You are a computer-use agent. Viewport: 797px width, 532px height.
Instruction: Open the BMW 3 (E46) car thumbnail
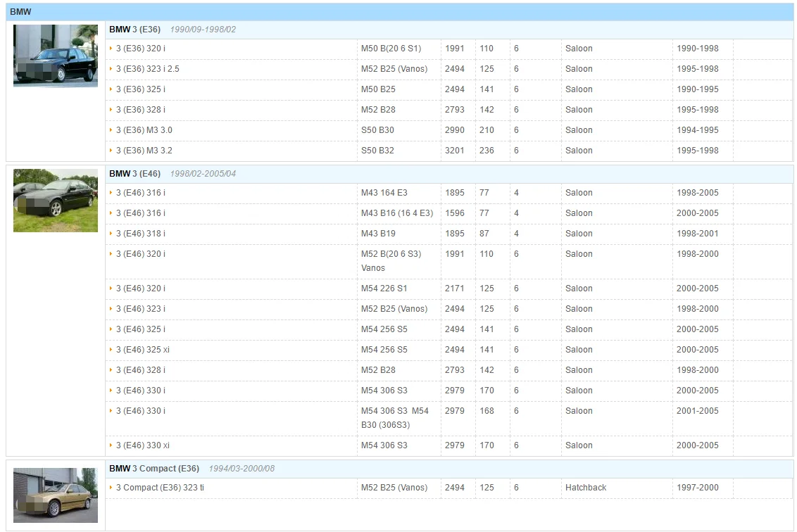pos(56,200)
